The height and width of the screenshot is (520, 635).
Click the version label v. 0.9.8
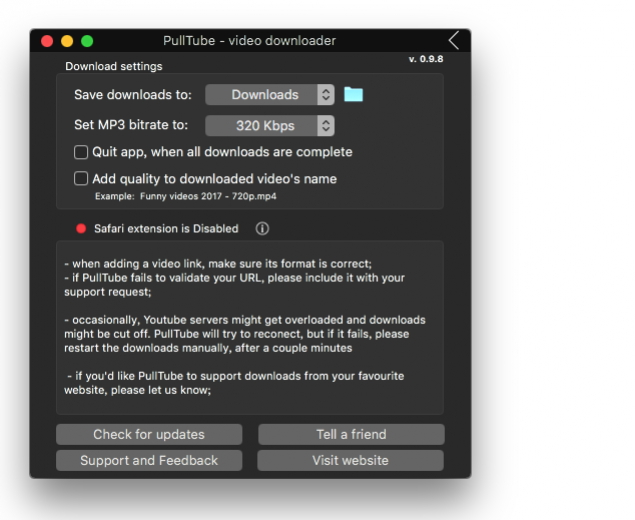[426, 59]
